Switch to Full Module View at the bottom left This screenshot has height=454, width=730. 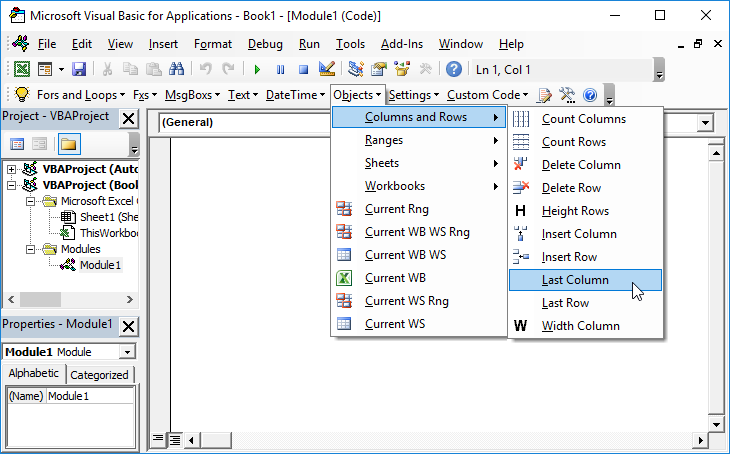tap(174, 439)
